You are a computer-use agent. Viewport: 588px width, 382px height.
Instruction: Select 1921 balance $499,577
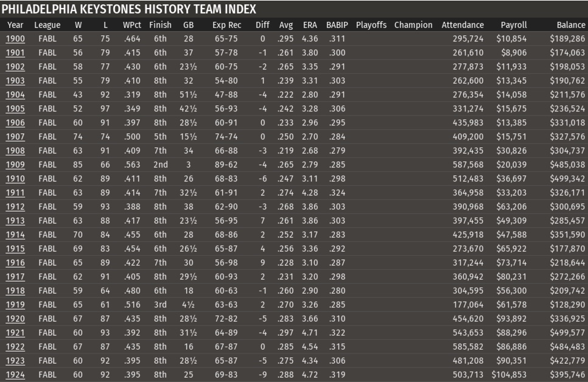tap(567, 333)
